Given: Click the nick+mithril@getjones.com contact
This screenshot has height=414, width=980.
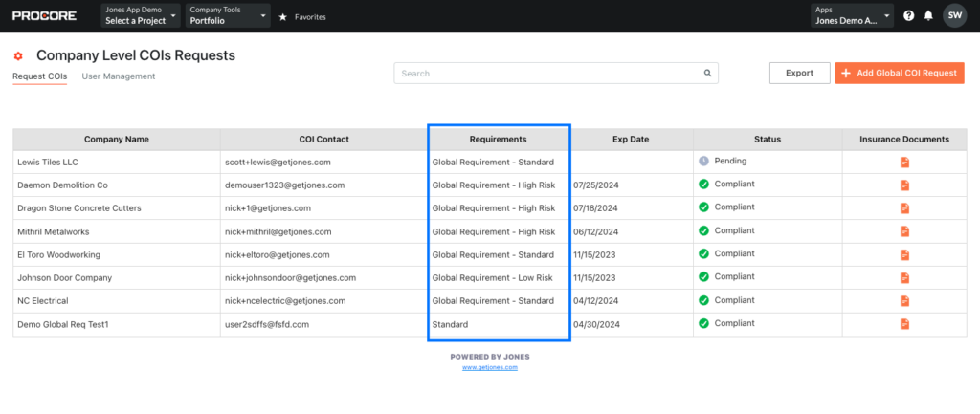Looking at the screenshot, I should (x=278, y=231).
